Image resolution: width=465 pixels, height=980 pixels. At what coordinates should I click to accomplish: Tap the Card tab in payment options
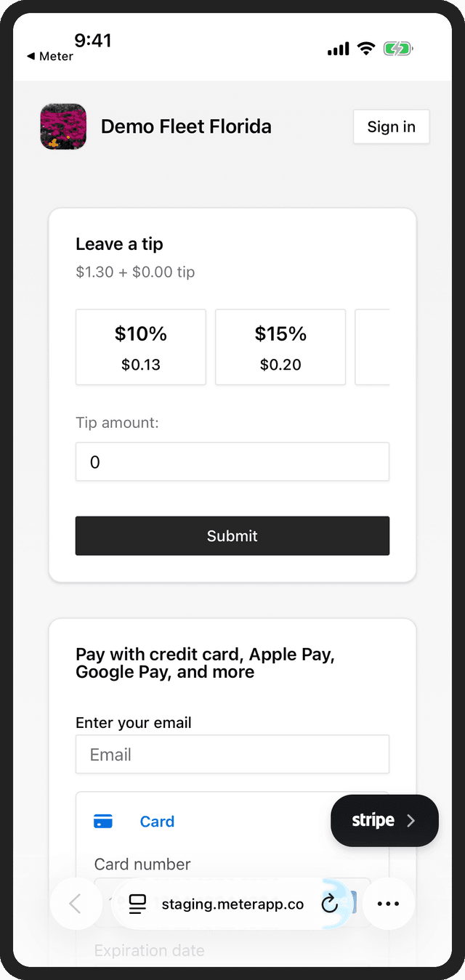click(157, 821)
